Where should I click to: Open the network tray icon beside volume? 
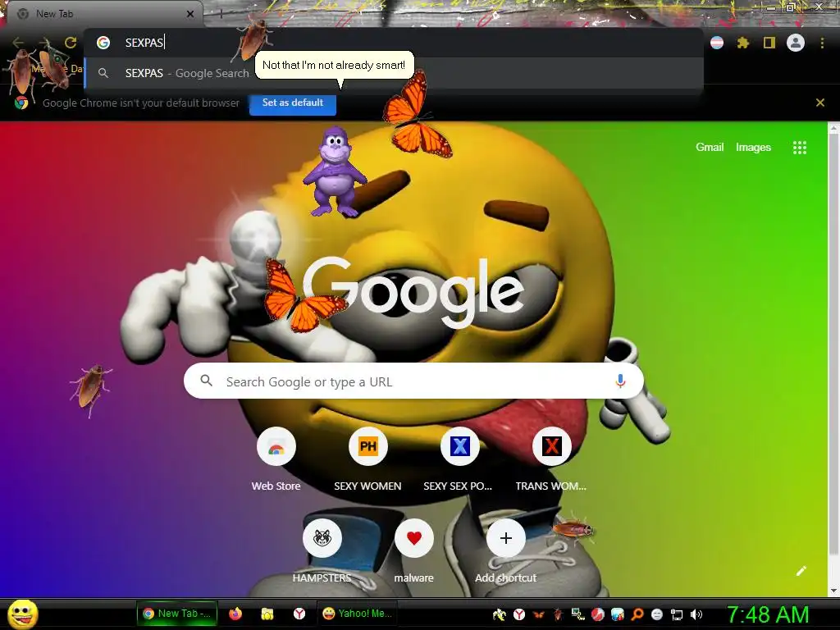click(x=677, y=614)
